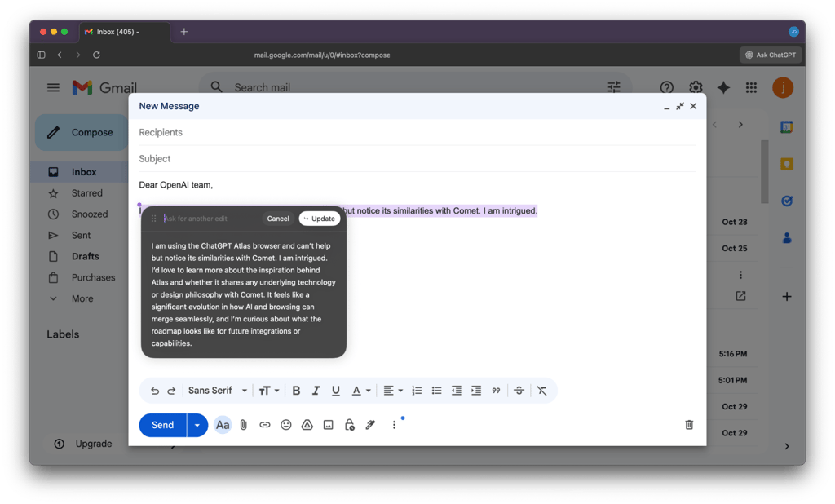Viewport: 835px width, 504px height.
Task: Open the text color dropdown
Action: pyautogui.click(x=361, y=391)
